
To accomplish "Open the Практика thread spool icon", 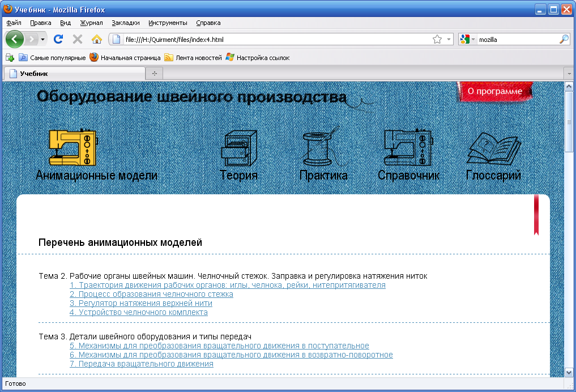I will [x=321, y=147].
